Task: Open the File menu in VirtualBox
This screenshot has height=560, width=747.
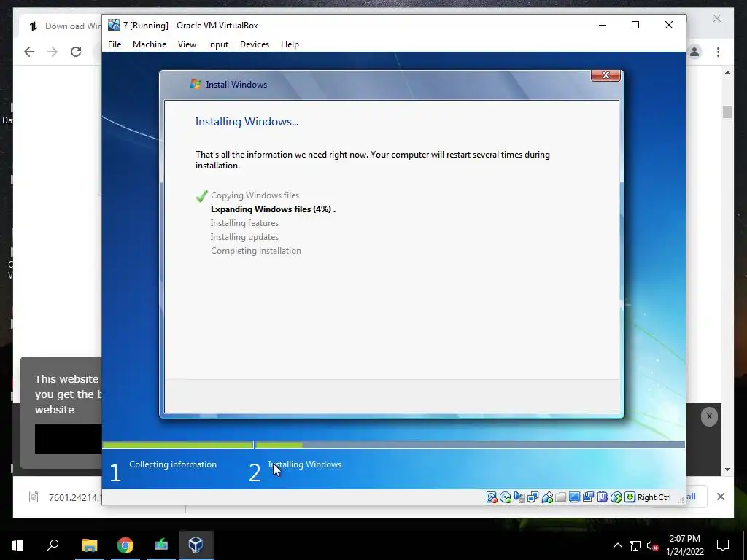Action: pos(115,44)
